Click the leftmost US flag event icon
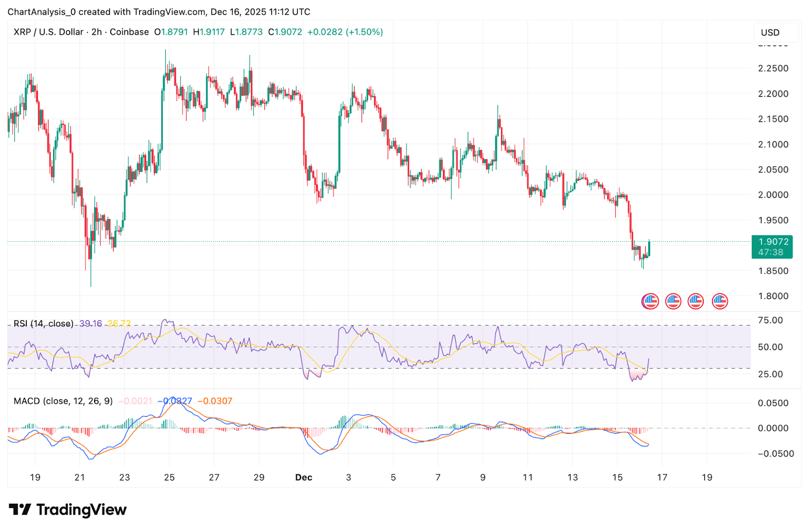 click(650, 301)
